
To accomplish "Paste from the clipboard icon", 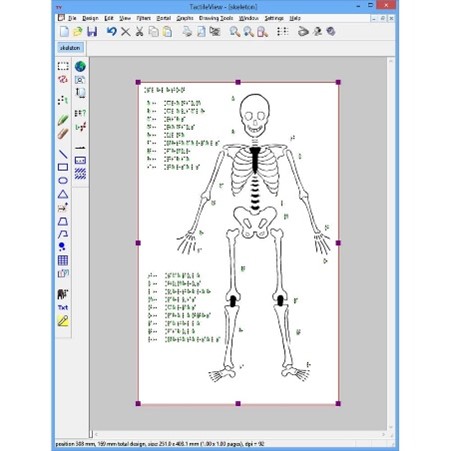I will [167, 32].
